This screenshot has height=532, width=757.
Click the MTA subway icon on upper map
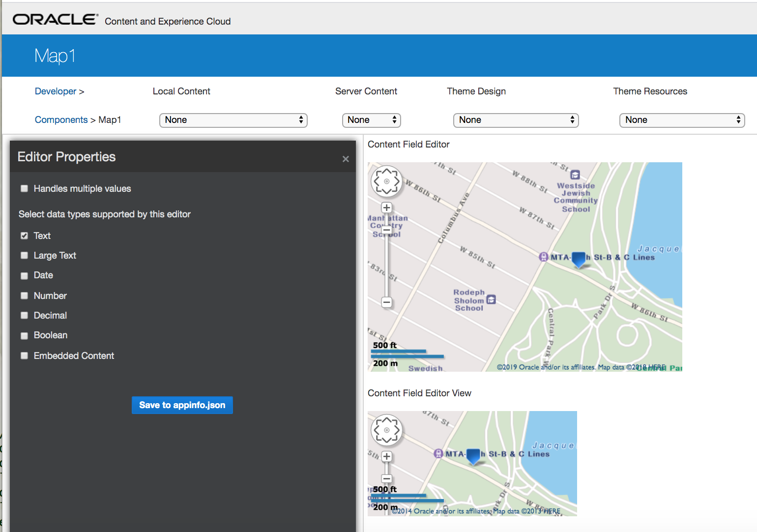[543, 257]
